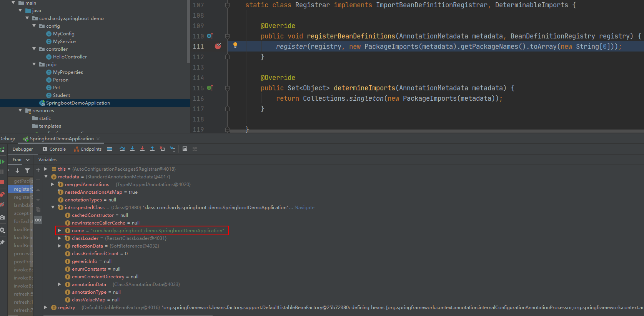Toggle the frames filter funnel icon
Image resolution: width=644 pixels, height=316 pixels.
pos(27,171)
